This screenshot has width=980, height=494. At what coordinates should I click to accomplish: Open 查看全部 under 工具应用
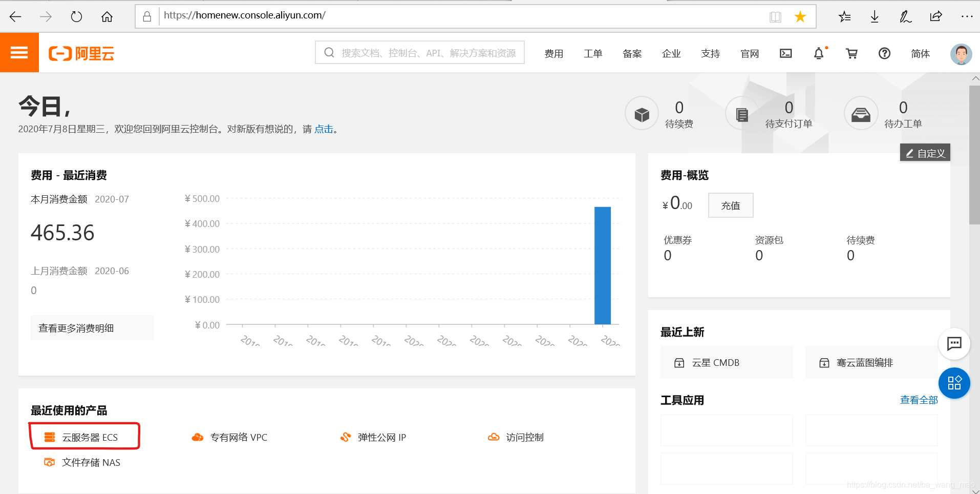pos(919,400)
